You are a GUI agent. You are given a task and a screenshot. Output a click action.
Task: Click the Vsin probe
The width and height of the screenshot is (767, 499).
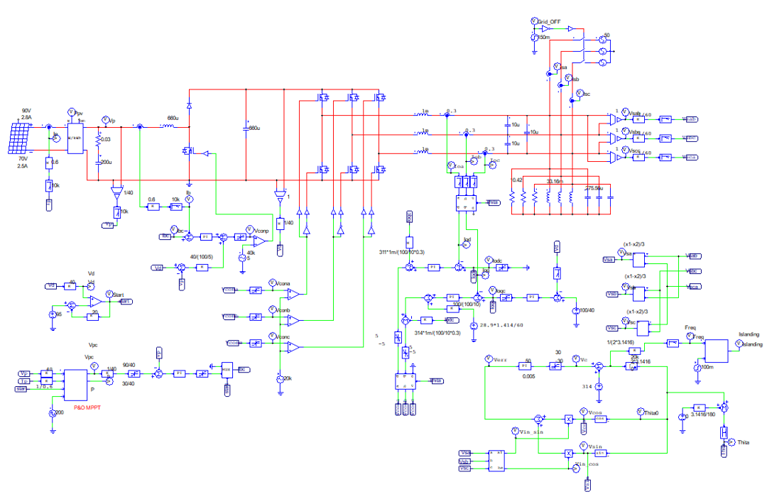[584, 446]
